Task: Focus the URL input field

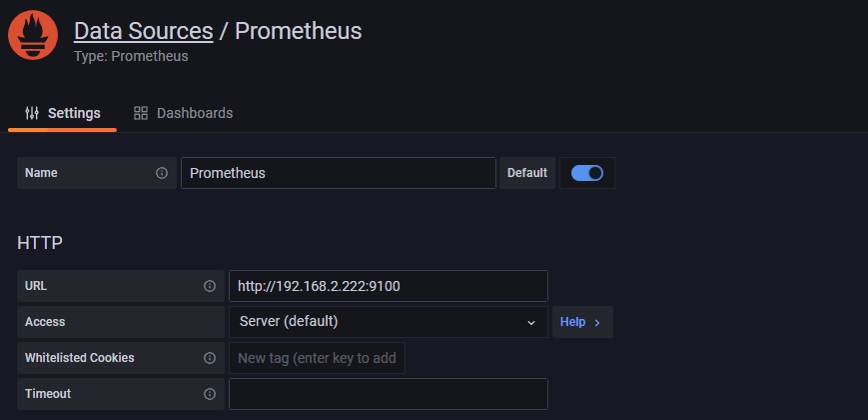Action: [x=388, y=286]
